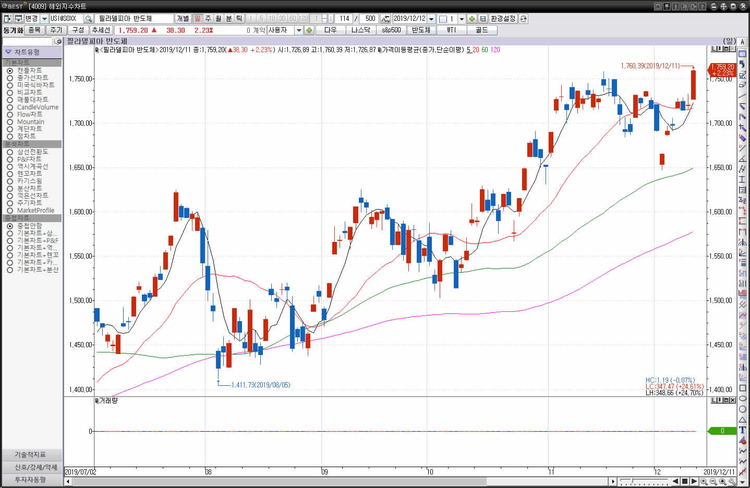Image resolution: width=750 pixels, height=488 pixels.
Task: Click the play backward triangle button
Action: tap(675, 481)
